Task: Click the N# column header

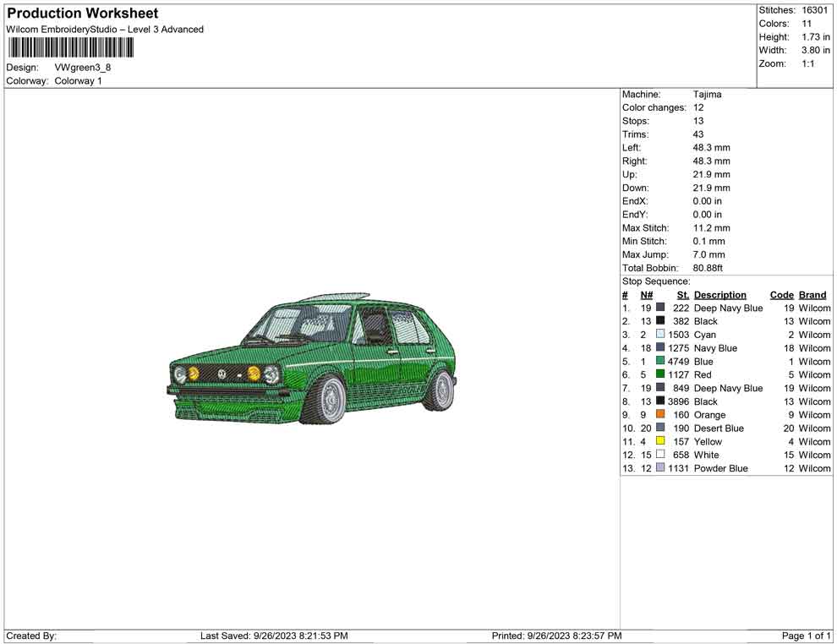Action: pyautogui.click(x=646, y=295)
